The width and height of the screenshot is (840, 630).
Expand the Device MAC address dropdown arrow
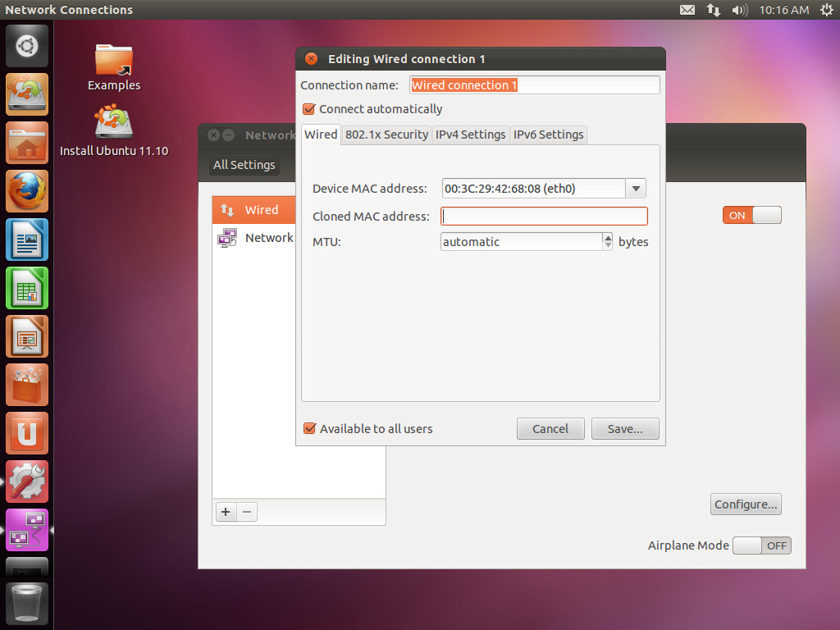tap(636, 189)
